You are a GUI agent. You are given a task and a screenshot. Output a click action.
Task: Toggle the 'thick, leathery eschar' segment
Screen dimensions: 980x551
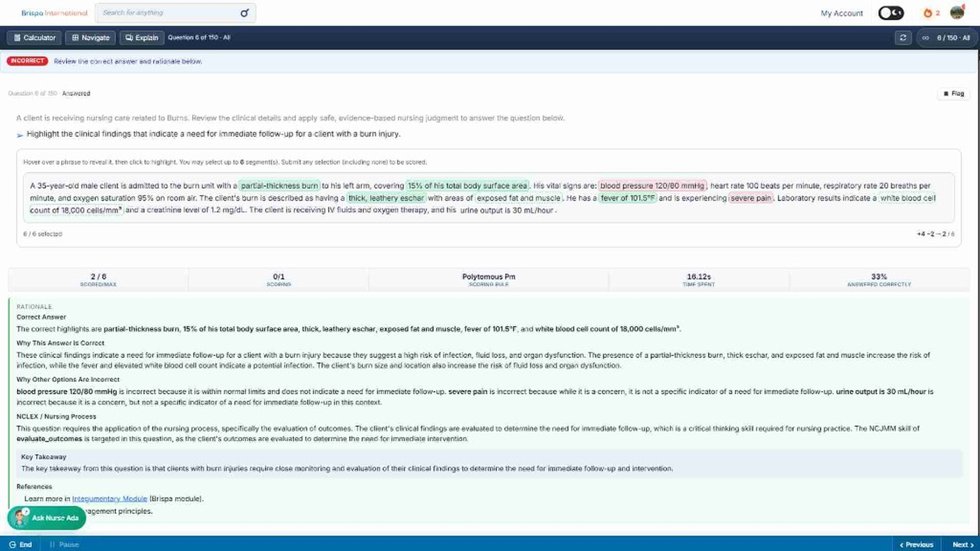[386, 198]
